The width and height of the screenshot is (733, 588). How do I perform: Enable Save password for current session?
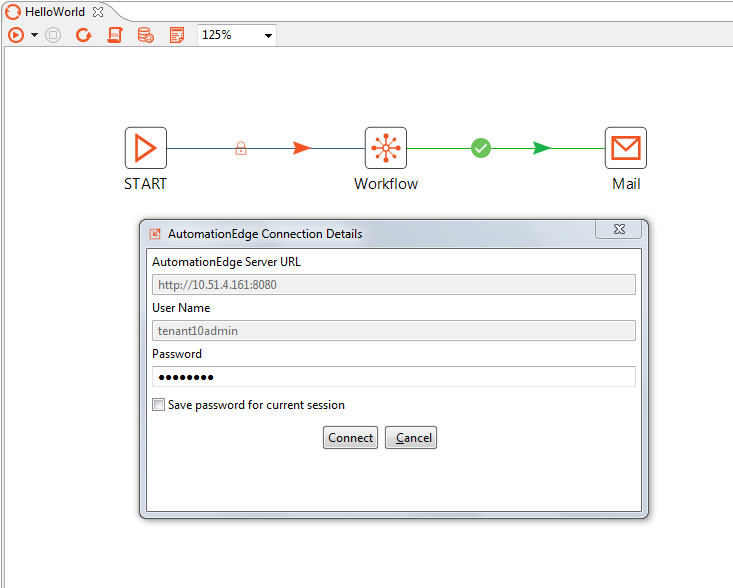158,405
